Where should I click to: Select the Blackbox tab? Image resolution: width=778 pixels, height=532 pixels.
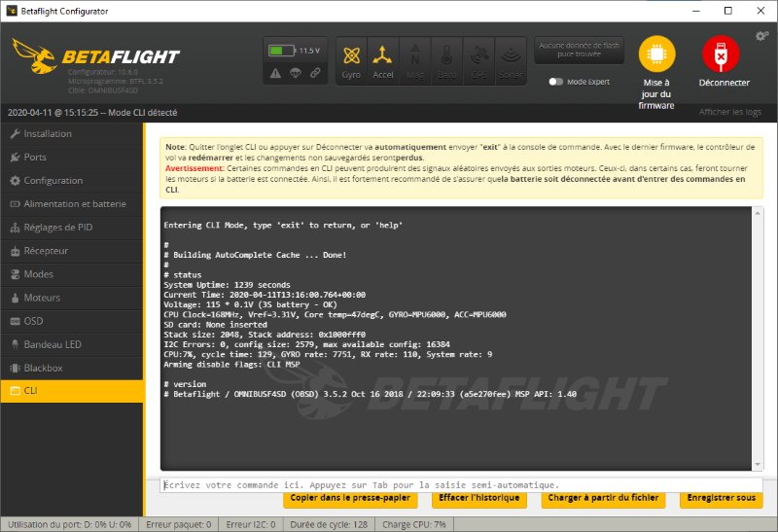(x=43, y=368)
